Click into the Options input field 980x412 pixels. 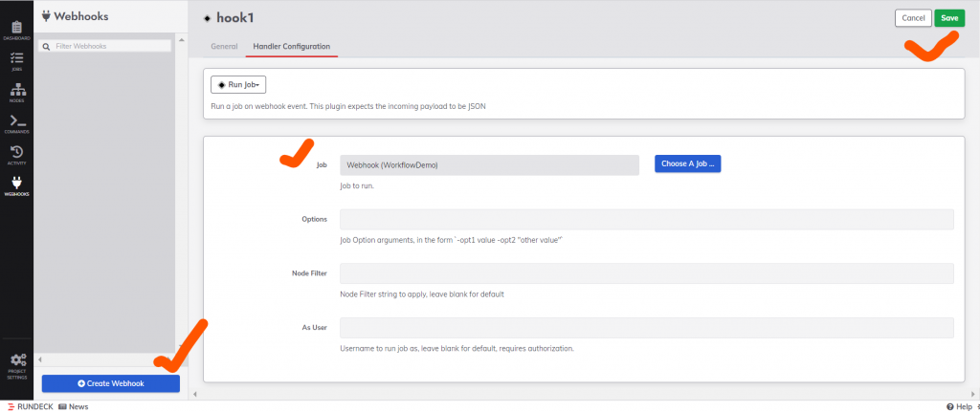646,219
